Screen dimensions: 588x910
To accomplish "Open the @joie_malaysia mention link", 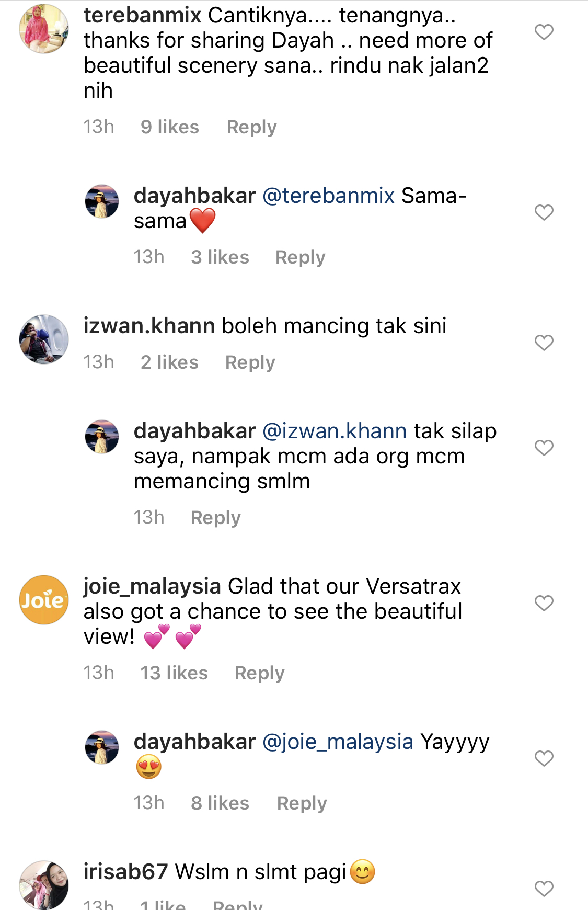I will click(x=338, y=742).
